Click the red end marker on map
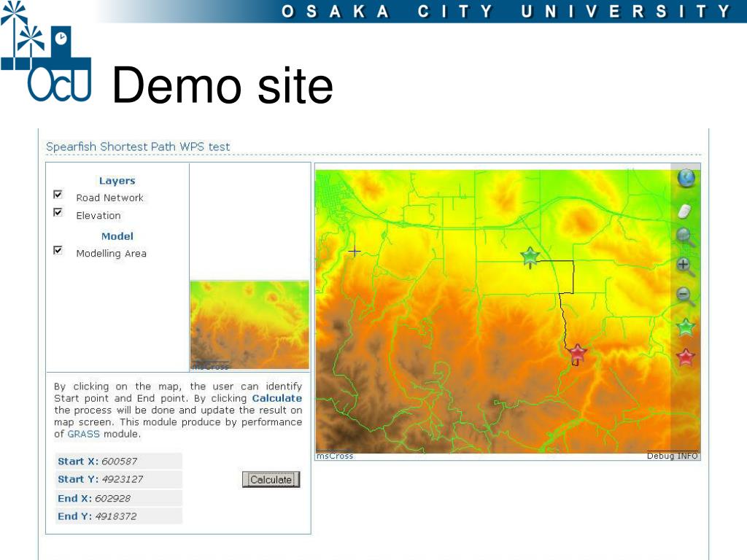Image resolution: width=747 pixels, height=560 pixels. click(x=577, y=354)
